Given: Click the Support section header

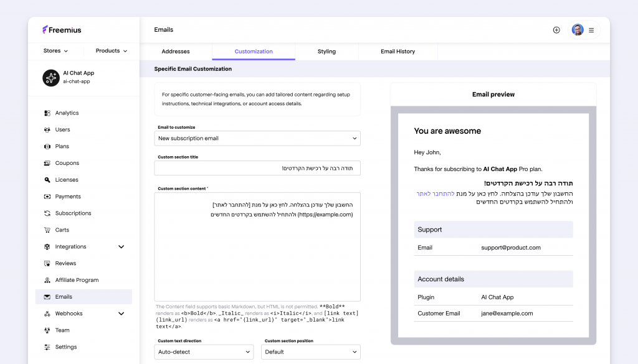Looking at the screenshot, I should [493, 230].
